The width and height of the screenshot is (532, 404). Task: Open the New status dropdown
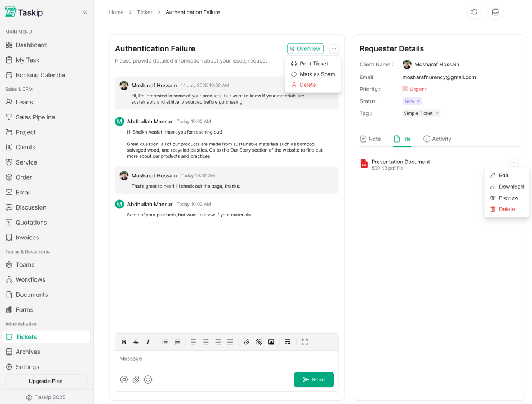[412, 101]
